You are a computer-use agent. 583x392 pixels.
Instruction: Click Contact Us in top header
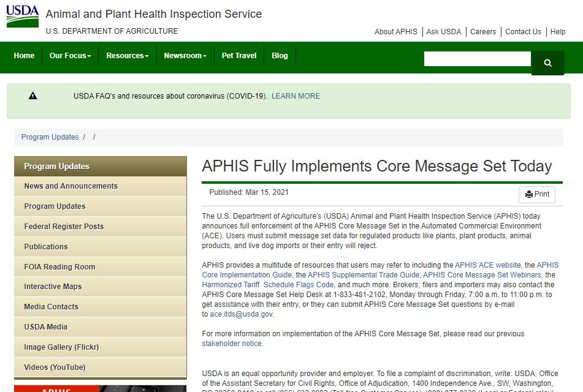523,32
